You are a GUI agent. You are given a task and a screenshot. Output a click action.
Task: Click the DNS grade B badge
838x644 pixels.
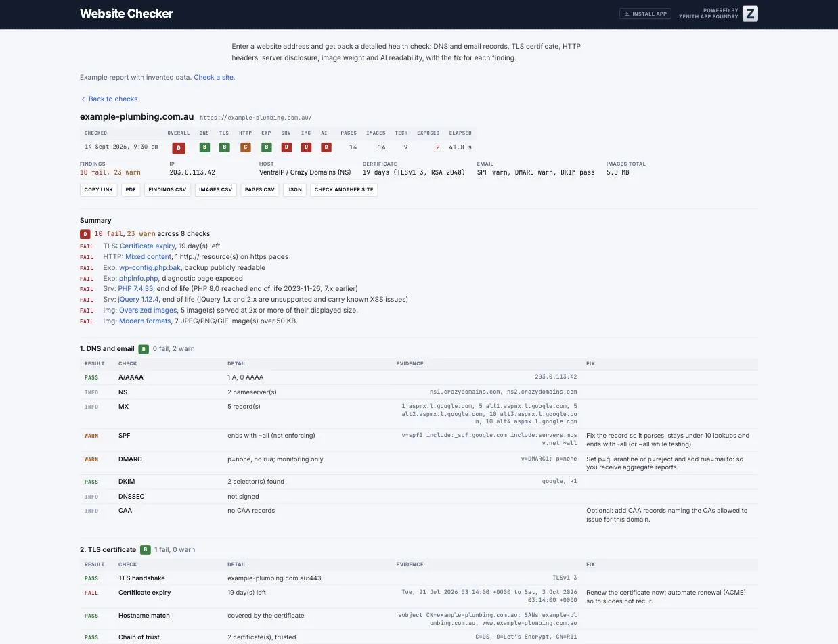coord(204,147)
